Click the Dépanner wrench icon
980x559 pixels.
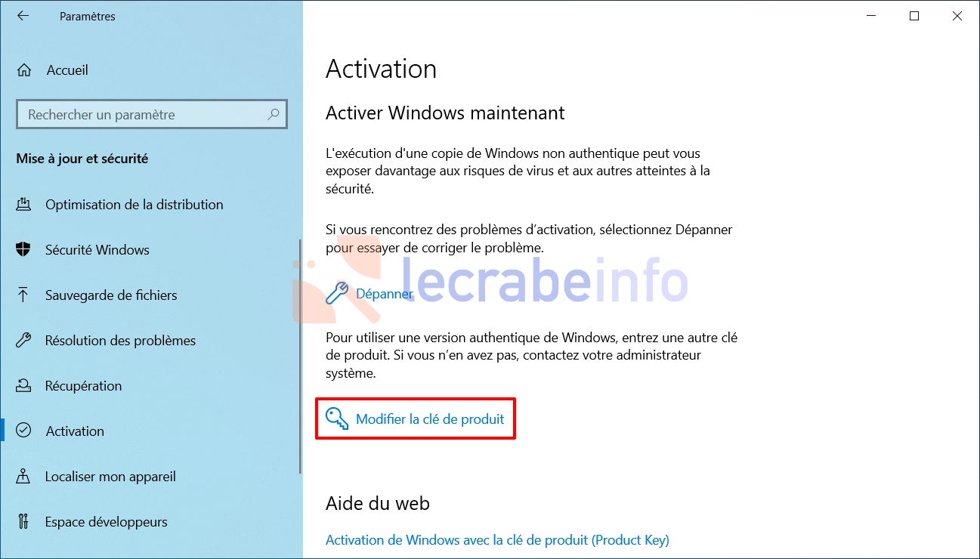(x=337, y=294)
